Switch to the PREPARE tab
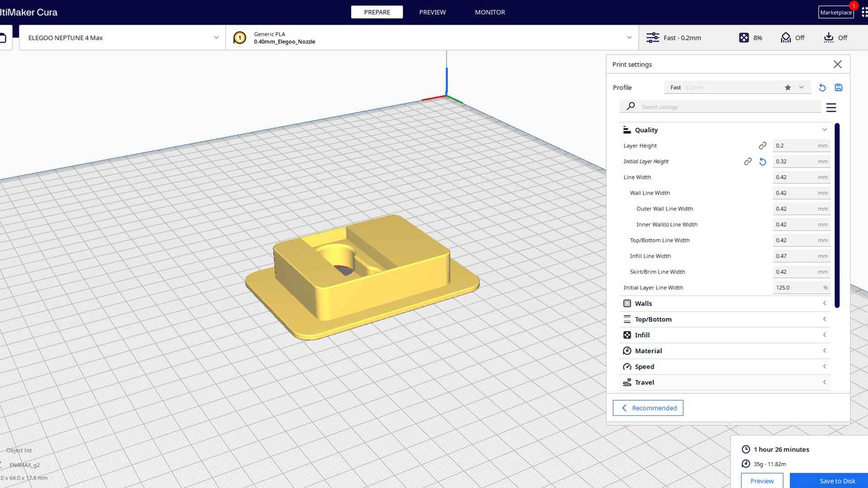Viewport: 868px width, 488px height. coord(377,12)
